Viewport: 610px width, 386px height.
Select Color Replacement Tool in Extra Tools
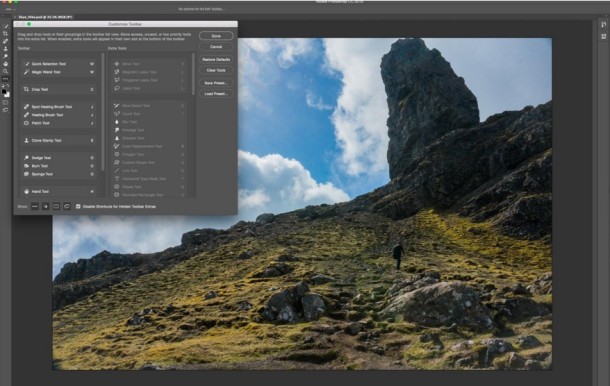149,146
